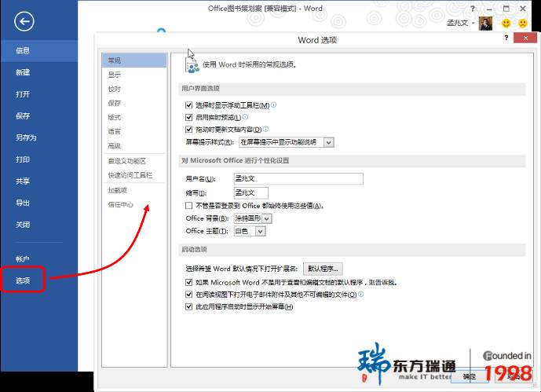Click in the 用户名 text field

[x=298, y=179]
